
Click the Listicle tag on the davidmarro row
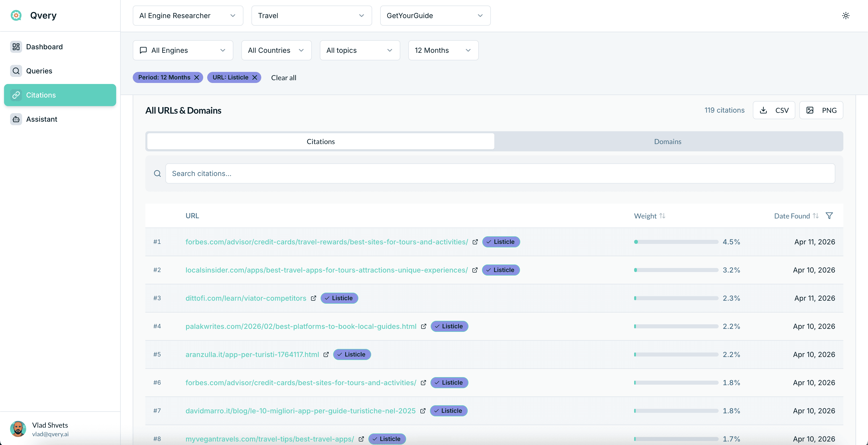(449, 411)
